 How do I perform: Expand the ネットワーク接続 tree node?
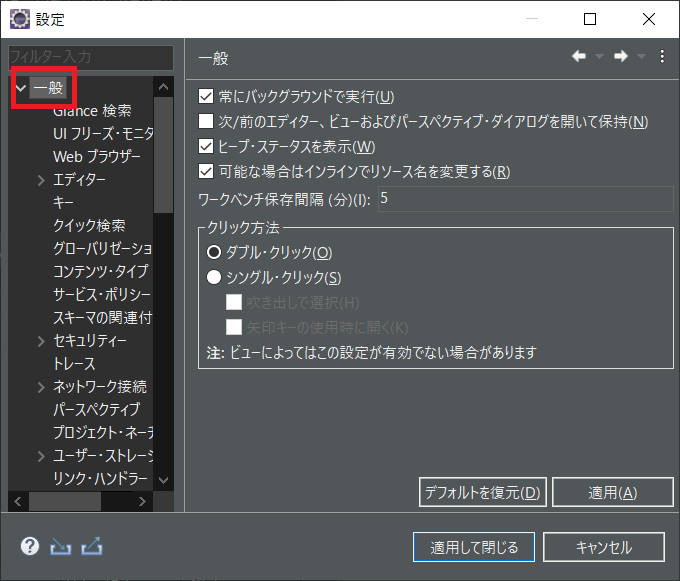(x=41, y=387)
